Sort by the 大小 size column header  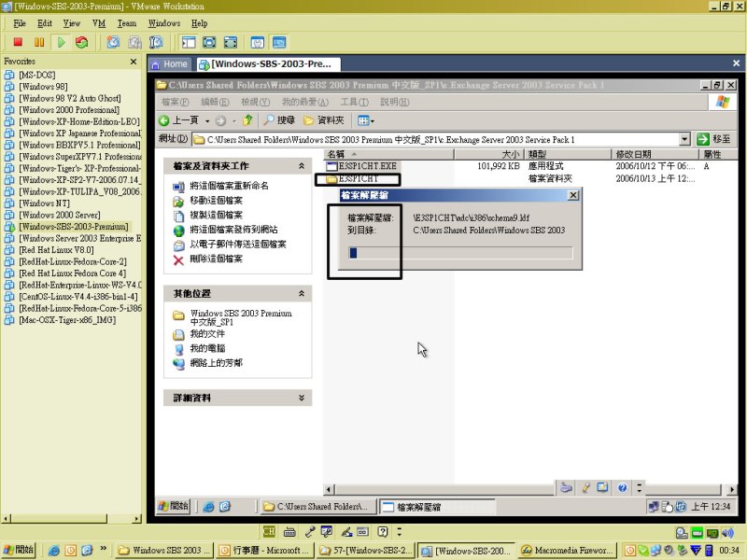(489, 154)
